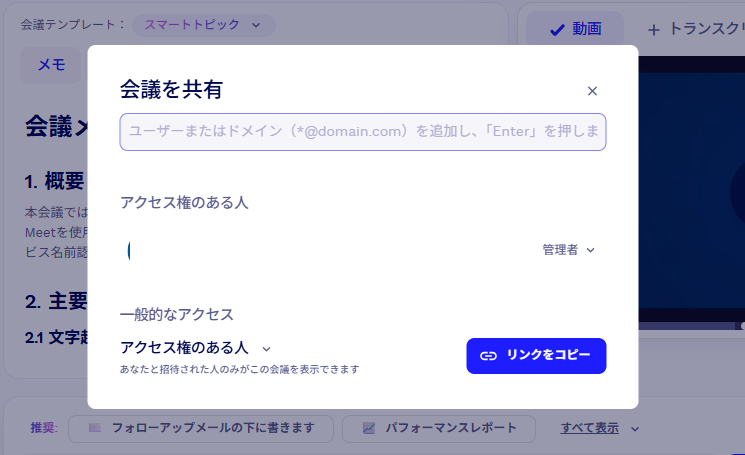Open the 管理者 role dropdown
The width and height of the screenshot is (745, 455).
568,250
